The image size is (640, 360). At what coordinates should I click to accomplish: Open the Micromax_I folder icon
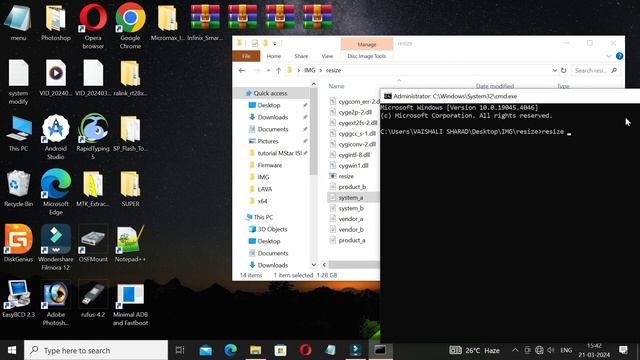point(167,22)
